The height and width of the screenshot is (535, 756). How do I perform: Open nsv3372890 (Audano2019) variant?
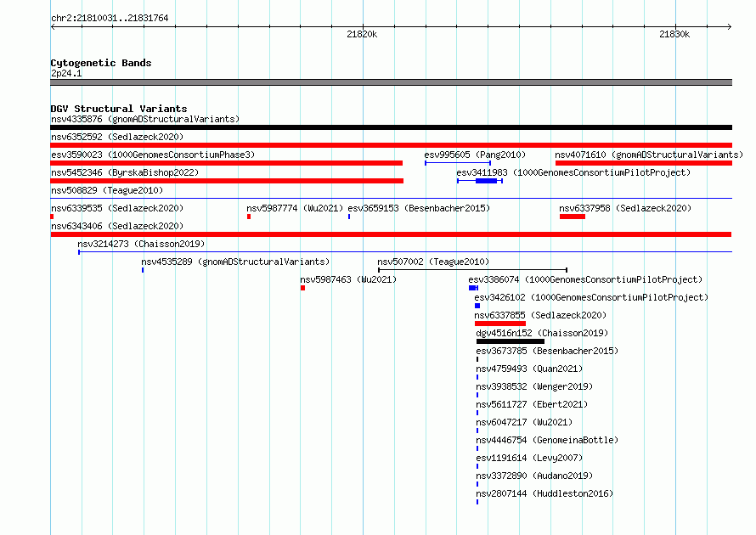click(534, 476)
